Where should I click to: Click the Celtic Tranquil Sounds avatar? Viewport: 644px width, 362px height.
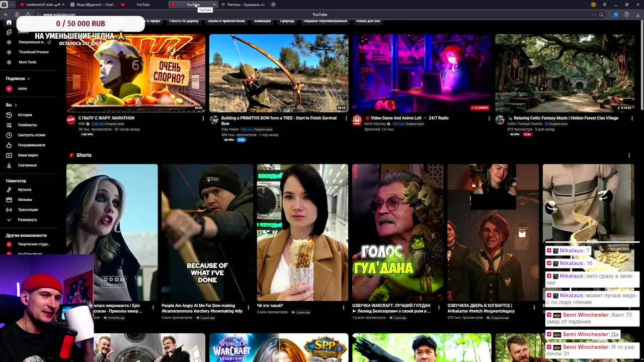500,120
